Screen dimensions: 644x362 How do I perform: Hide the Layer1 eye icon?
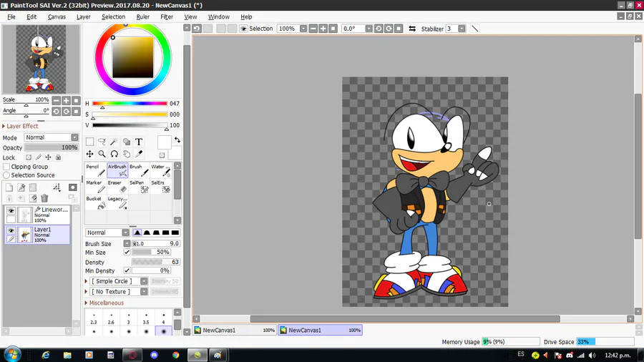point(11,230)
